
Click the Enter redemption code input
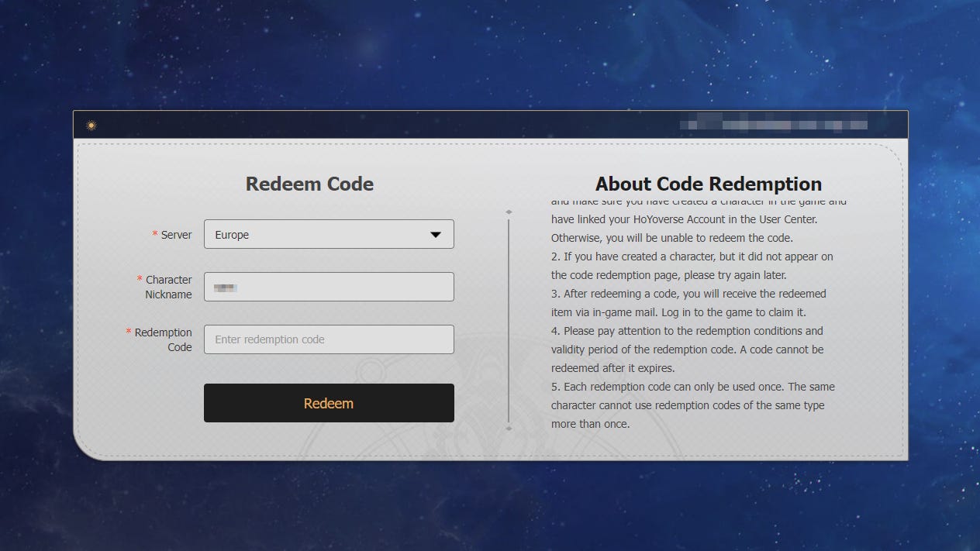[328, 339]
